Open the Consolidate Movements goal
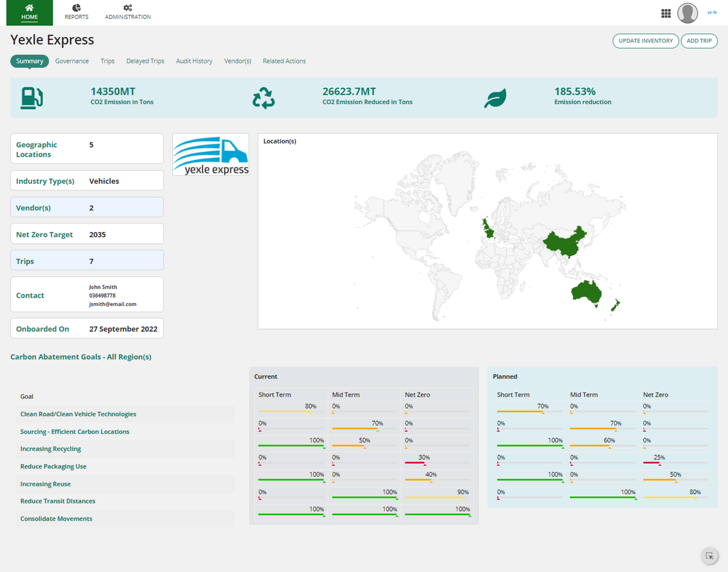Image resolution: width=728 pixels, height=572 pixels. pos(56,519)
